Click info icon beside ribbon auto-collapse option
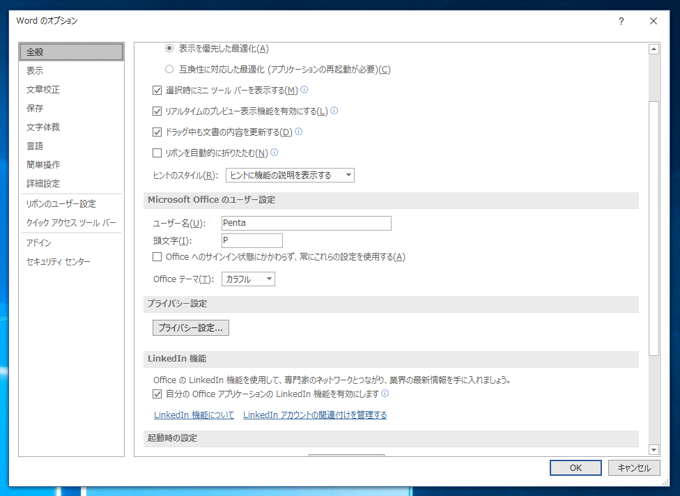 [x=274, y=152]
